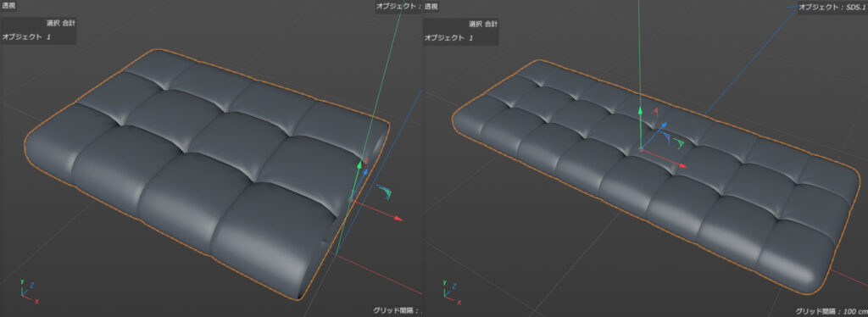This screenshot has width=868, height=317.
Task: Click the 透視 label in the left viewport
Action: (8, 6)
